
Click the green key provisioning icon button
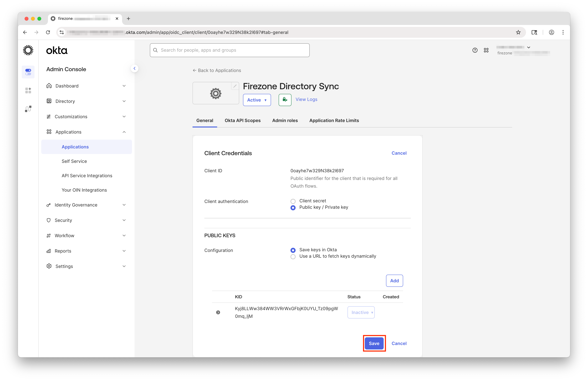(285, 100)
